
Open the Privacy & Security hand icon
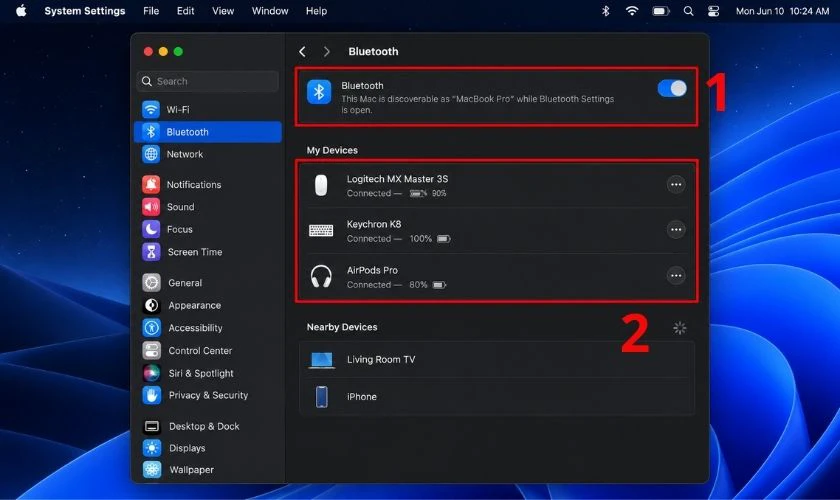pos(152,395)
